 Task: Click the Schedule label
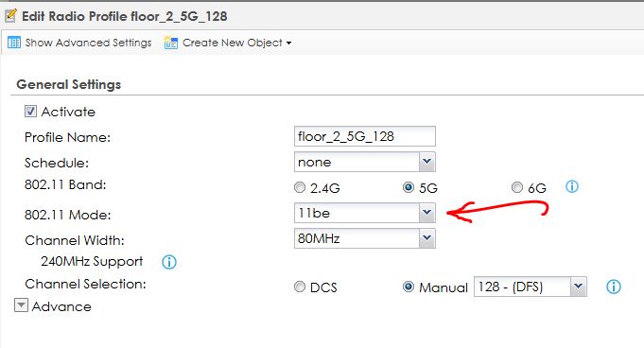[x=57, y=163]
